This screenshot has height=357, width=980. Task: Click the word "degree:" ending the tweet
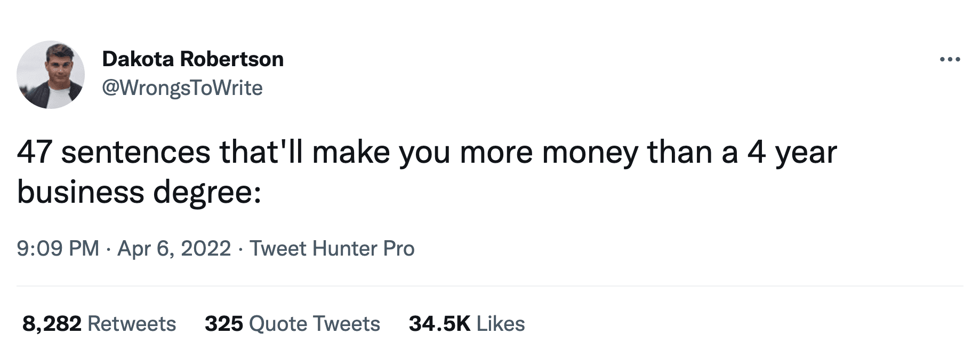207,193
